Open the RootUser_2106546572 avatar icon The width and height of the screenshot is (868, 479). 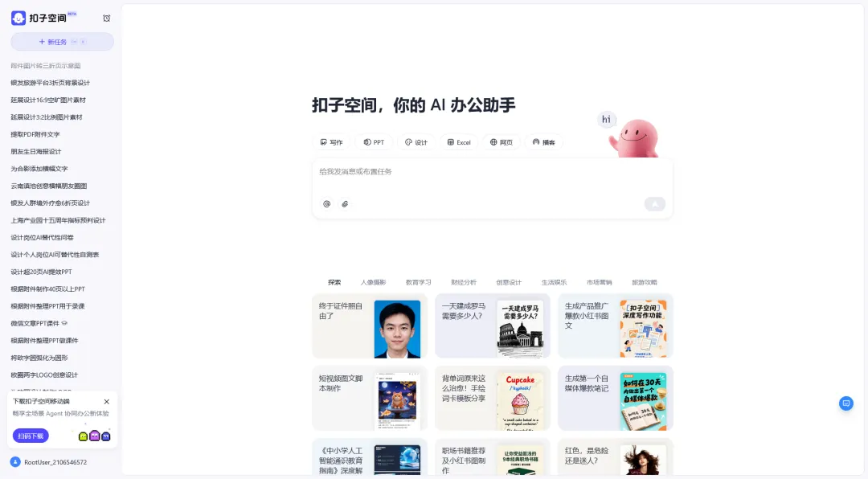(x=15, y=462)
